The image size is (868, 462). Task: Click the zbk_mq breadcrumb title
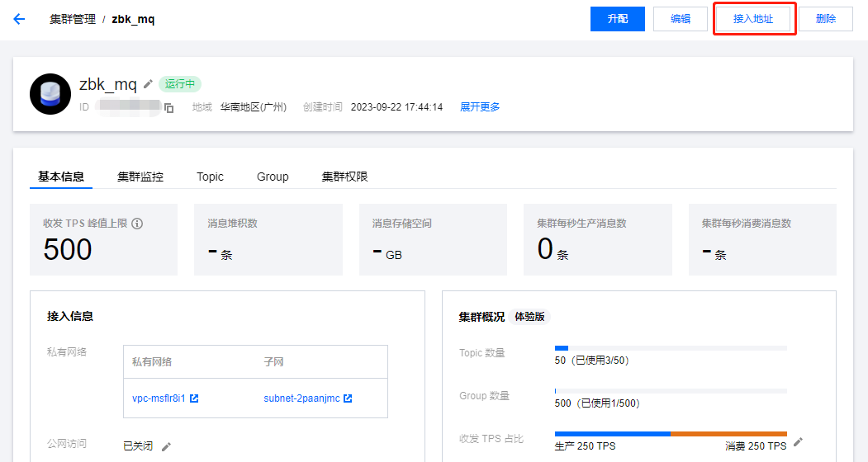(x=134, y=19)
